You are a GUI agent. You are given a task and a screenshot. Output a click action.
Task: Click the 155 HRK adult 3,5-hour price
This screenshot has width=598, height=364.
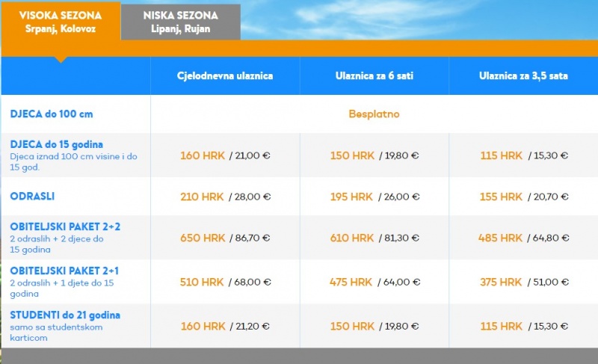coord(501,197)
